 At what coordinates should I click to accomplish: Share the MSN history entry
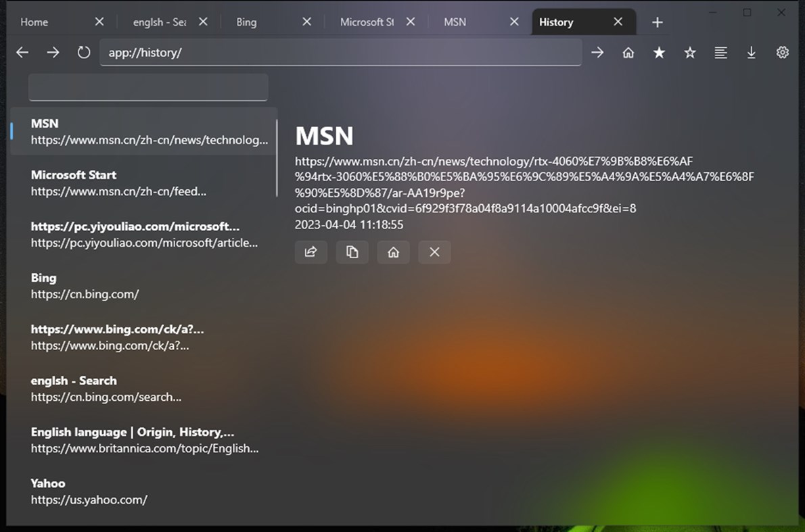[310, 251]
